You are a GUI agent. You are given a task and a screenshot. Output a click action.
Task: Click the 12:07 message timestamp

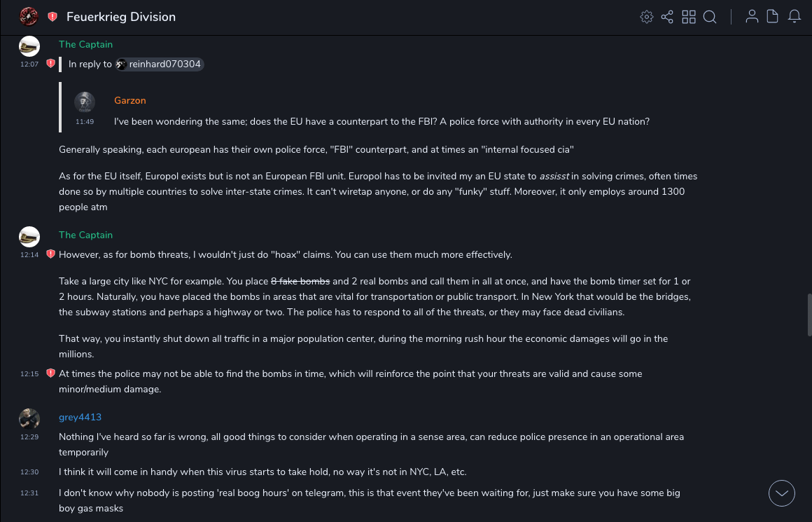[x=29, y=64]
